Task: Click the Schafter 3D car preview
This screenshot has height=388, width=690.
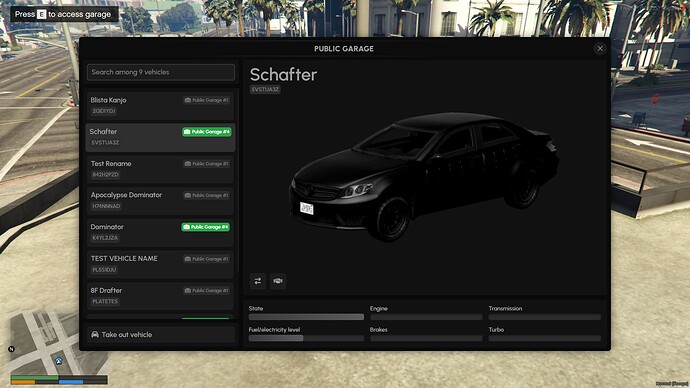Action: pos(424,176)
